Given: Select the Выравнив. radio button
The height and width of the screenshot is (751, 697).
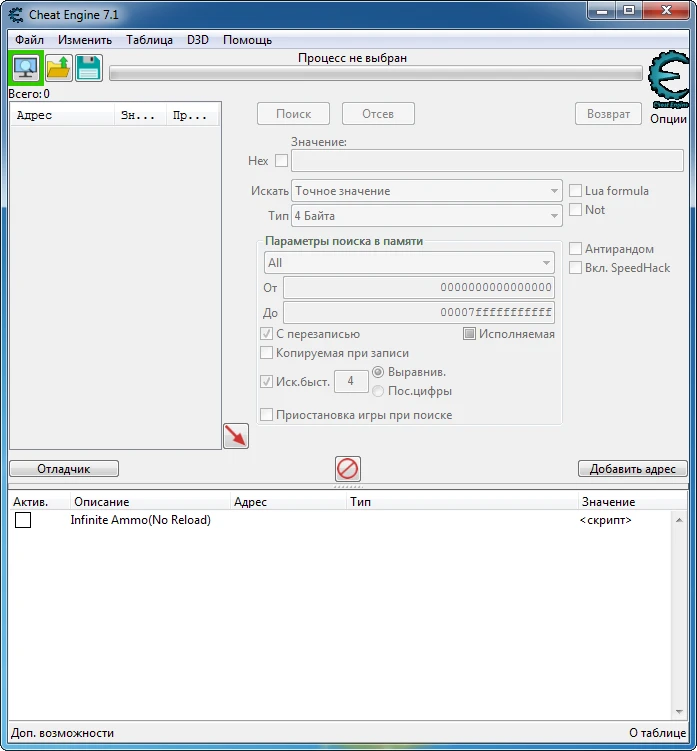Looking at the screenshot, I should pyautogui.click(x=378, y=372).
